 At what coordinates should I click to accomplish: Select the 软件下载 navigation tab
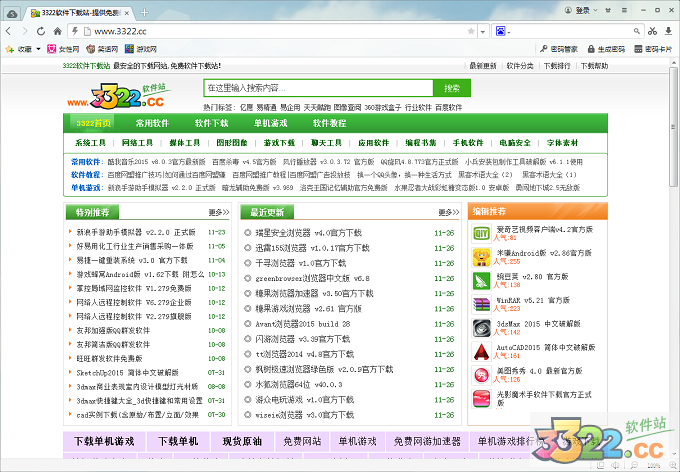pyautogui.click(x=211, y=123)
